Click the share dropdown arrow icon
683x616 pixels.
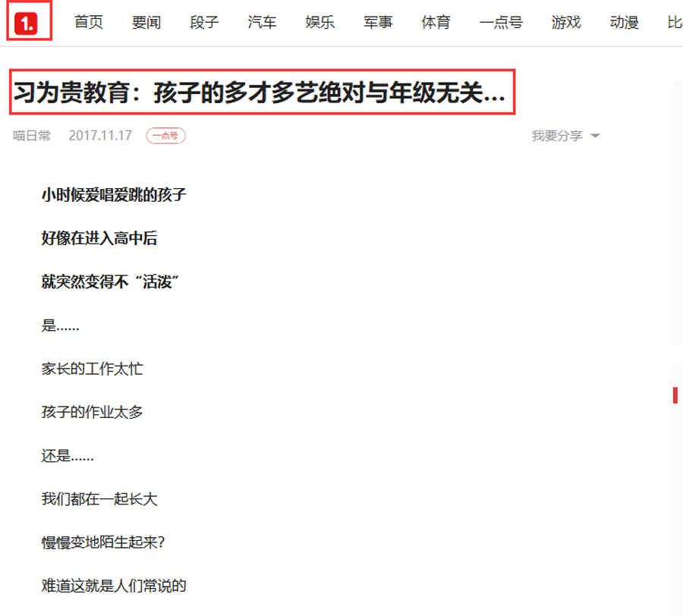(595, 136)
